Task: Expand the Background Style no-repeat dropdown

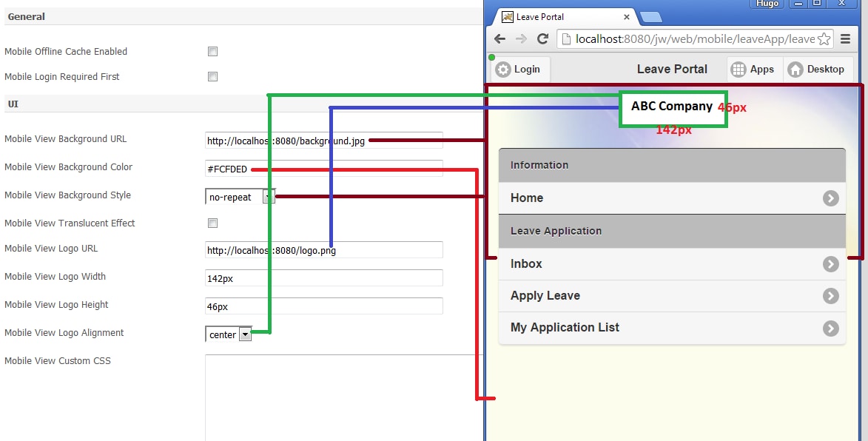Action: pyautogui.click(x=240, y=196)
